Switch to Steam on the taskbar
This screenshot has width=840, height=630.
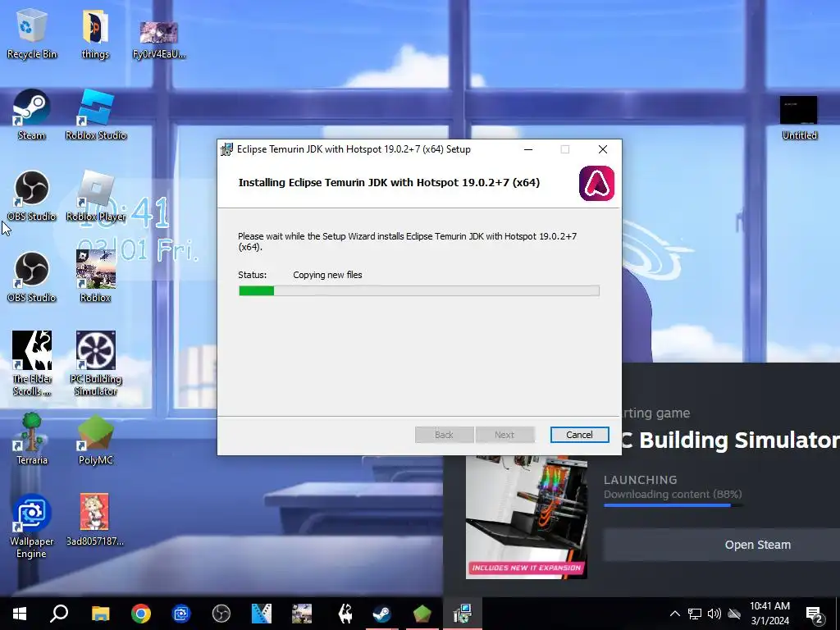(382, 614)
